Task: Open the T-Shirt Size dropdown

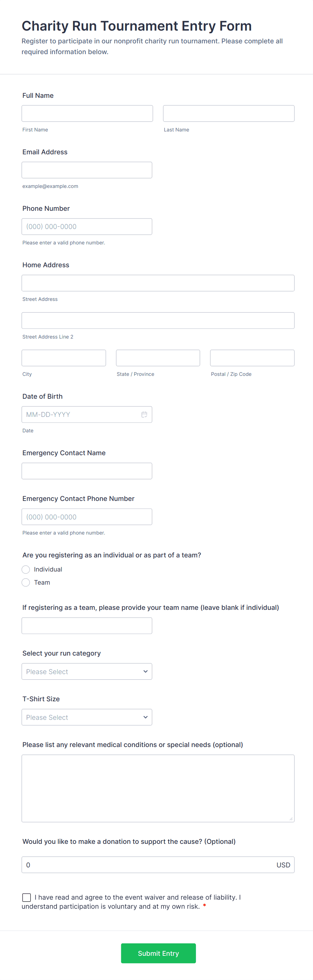Action: (x=87, y=717)
